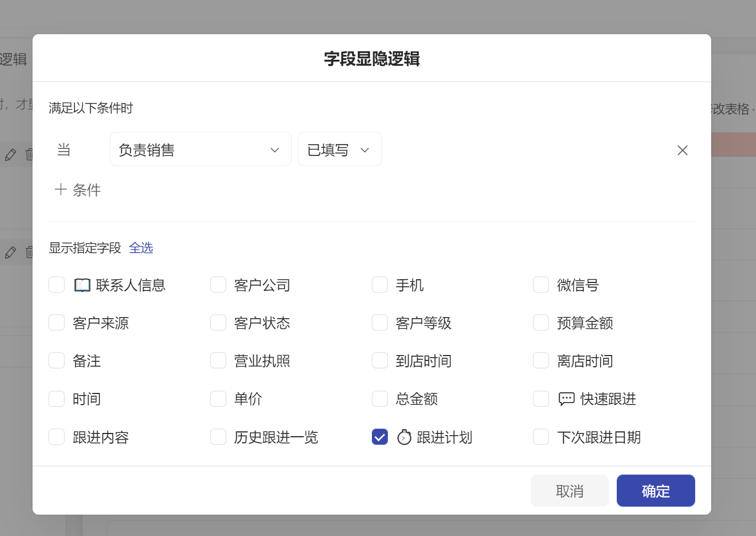
Task: Check the 历史跟进一览 checkbox
Action: 218,437
